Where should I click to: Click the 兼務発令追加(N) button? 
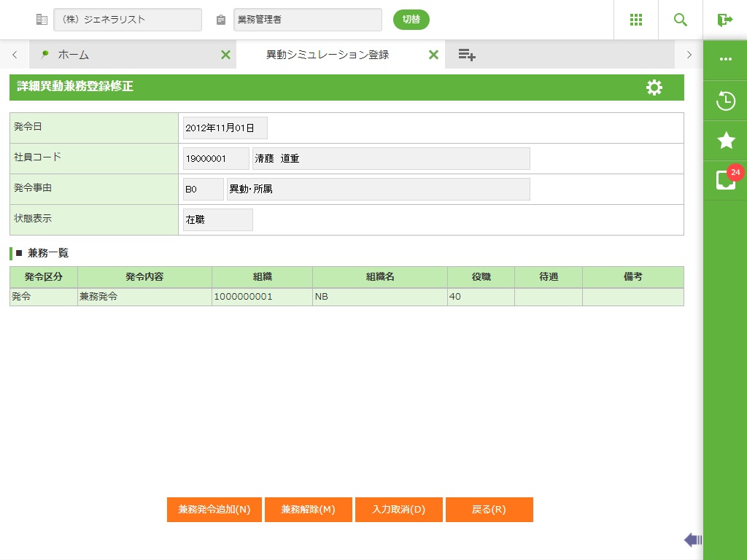[214, 510]
